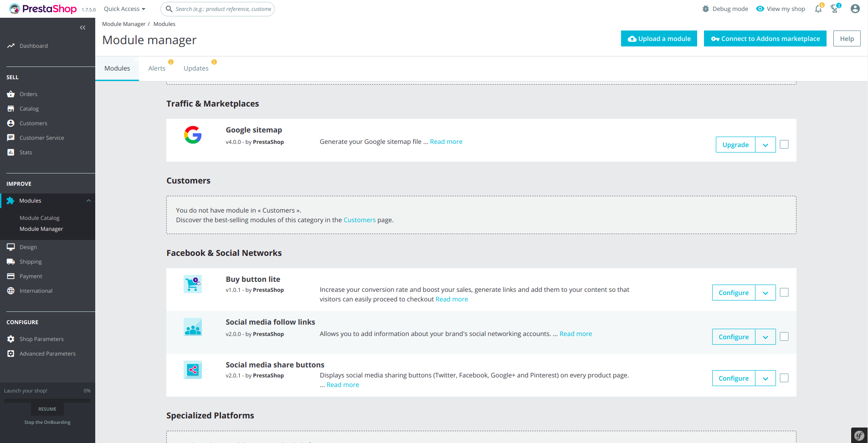
Task: Open the International section
Action: (36, 290)
